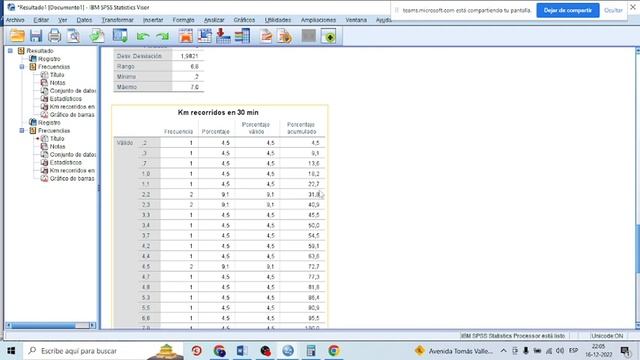Click the Unicode:ON status bar entry
Image resolution: width=640 pixels, height=360 pixels.
tap(607, 336)
